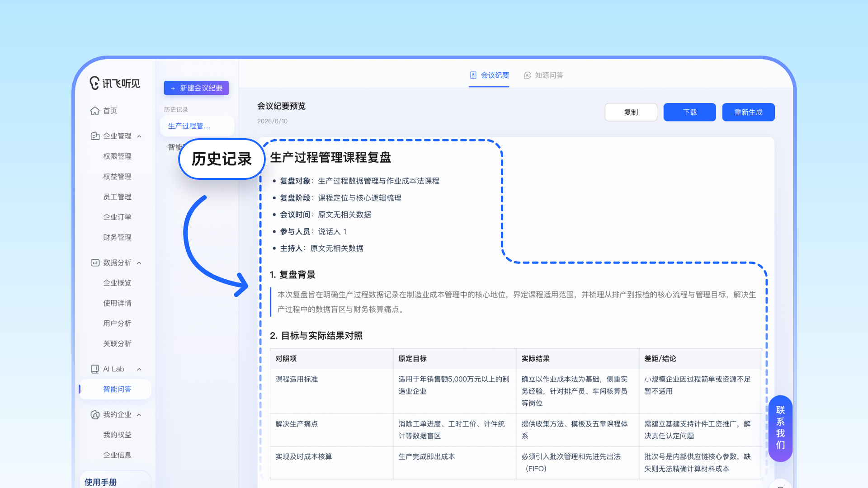The width and height of the screenshot is (868, 488).
Task: Open 用户分析 in the sidebar
Action: click(x=117, y=324)
